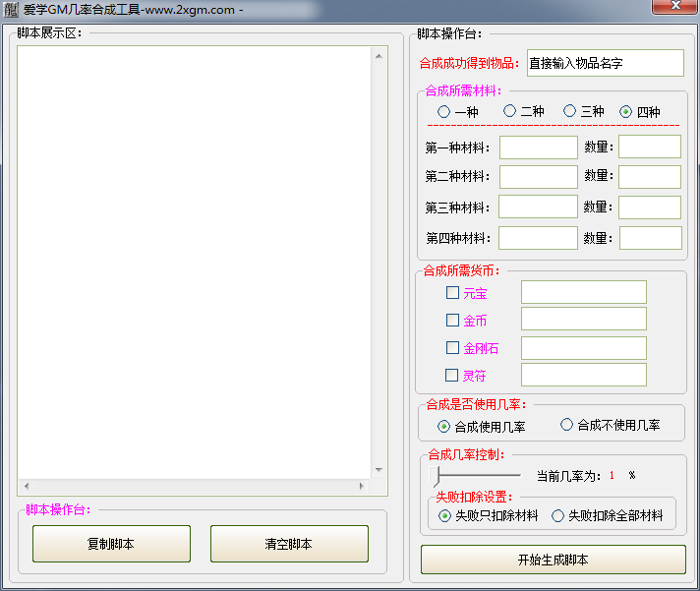Click 数量 field for third material
This screenshot has height=591, width=700.
[x=650, y=207]
